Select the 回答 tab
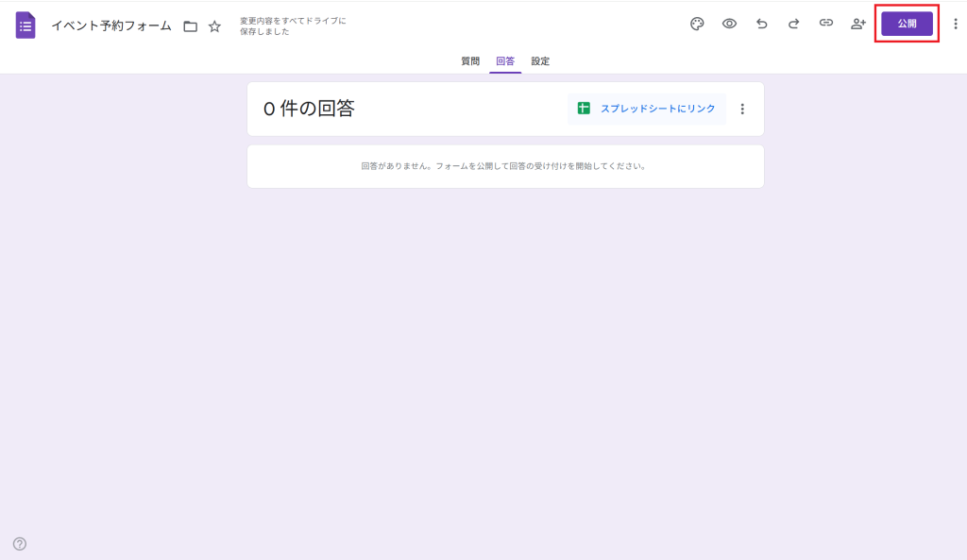Image resolution: width=967 pixels, height=560 pixels. [505, 61]
